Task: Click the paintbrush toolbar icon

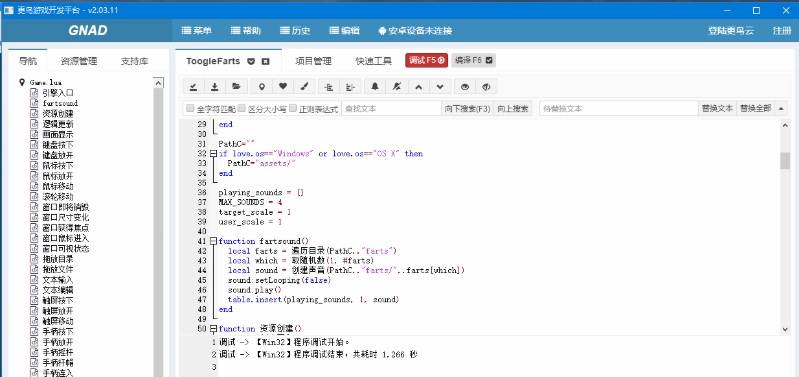Action: point(305,87)
